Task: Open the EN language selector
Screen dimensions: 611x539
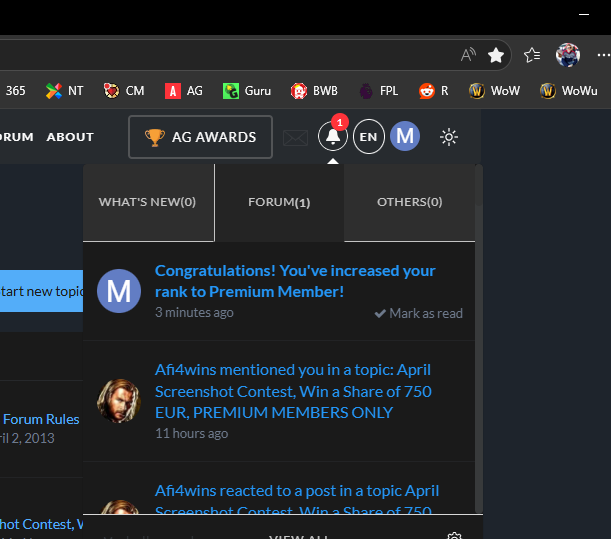Action: coord(368,137)
